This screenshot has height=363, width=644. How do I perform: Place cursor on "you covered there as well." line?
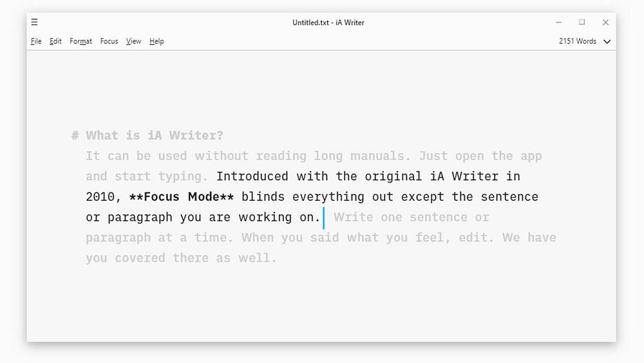click(181, 259)
